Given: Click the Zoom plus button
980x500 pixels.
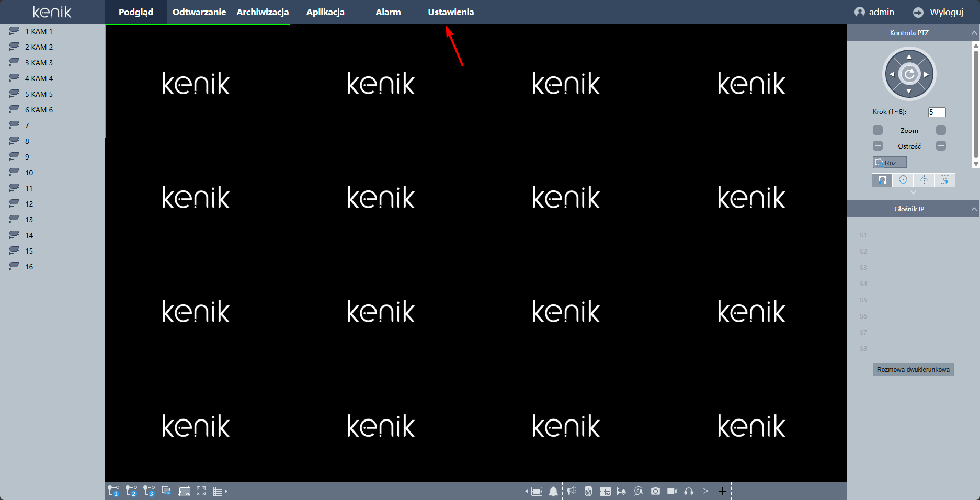Looking at the screenshot, I should click(x=878, y=130).
